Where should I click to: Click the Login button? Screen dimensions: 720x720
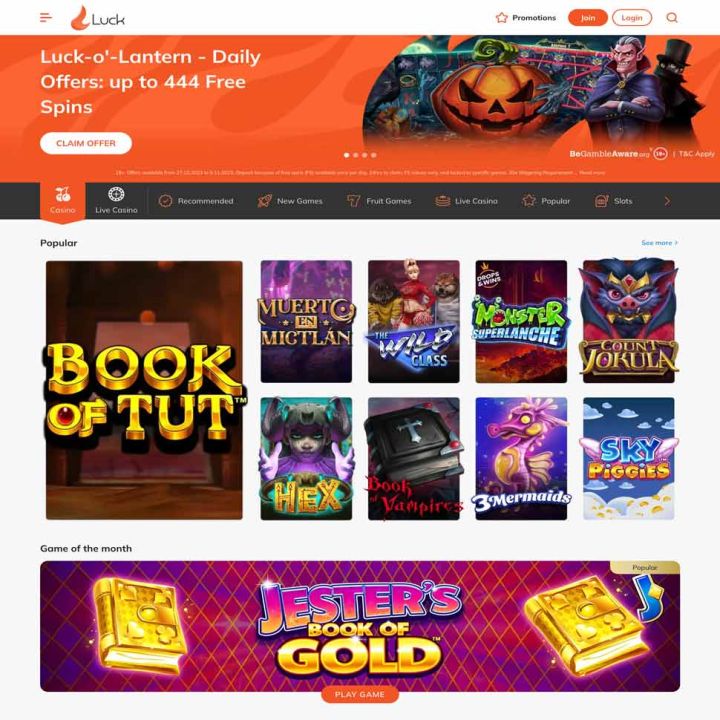coord(632,18)
